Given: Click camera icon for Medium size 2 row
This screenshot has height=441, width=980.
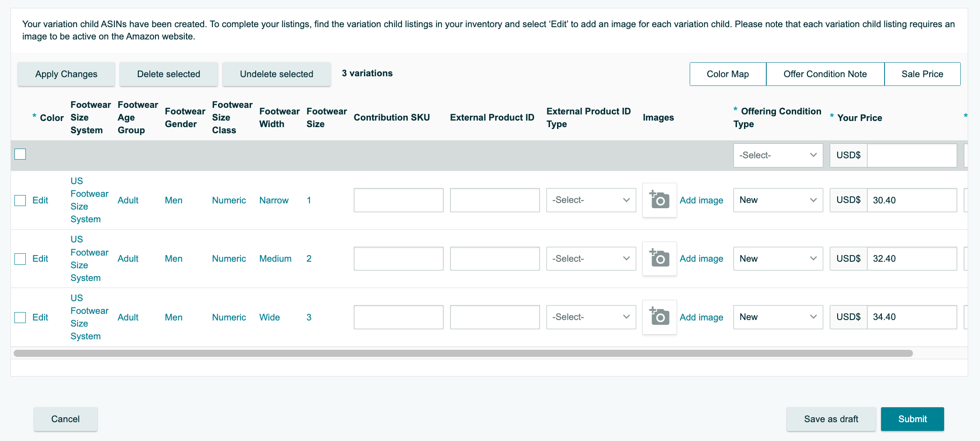Looking at the screenshot, I should [x=659, y=259].
